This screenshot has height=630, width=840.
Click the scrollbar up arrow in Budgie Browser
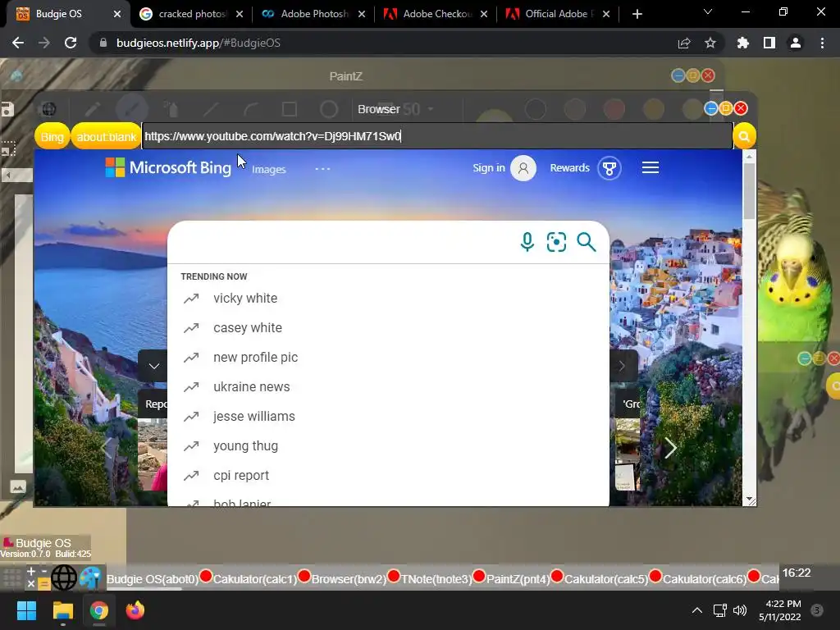[750, 155]
